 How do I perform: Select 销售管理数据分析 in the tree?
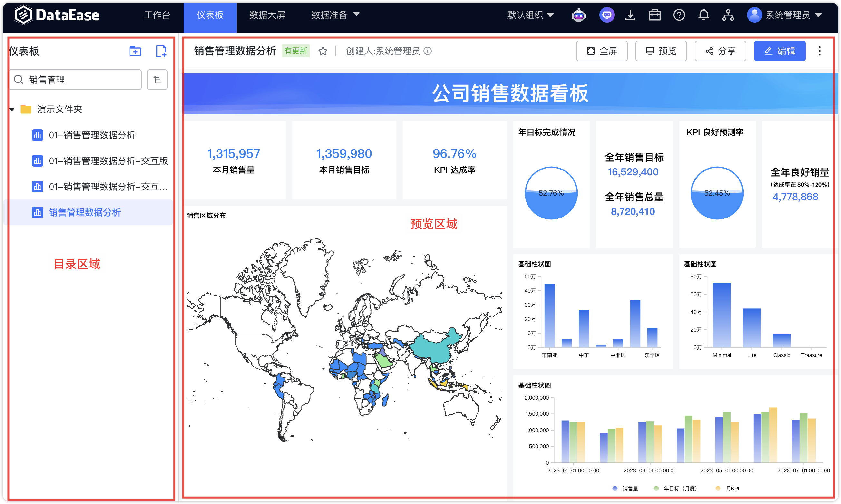(88, 212)
